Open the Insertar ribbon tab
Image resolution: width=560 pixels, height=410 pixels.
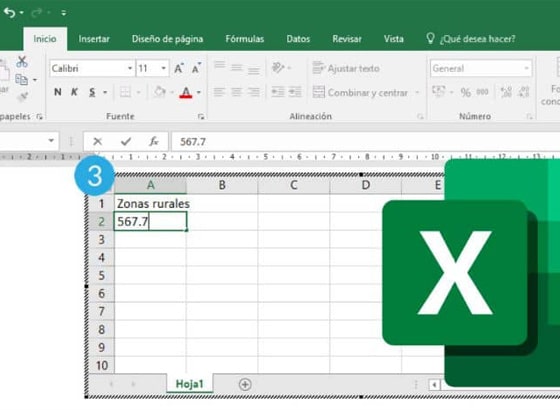point(94,39)
